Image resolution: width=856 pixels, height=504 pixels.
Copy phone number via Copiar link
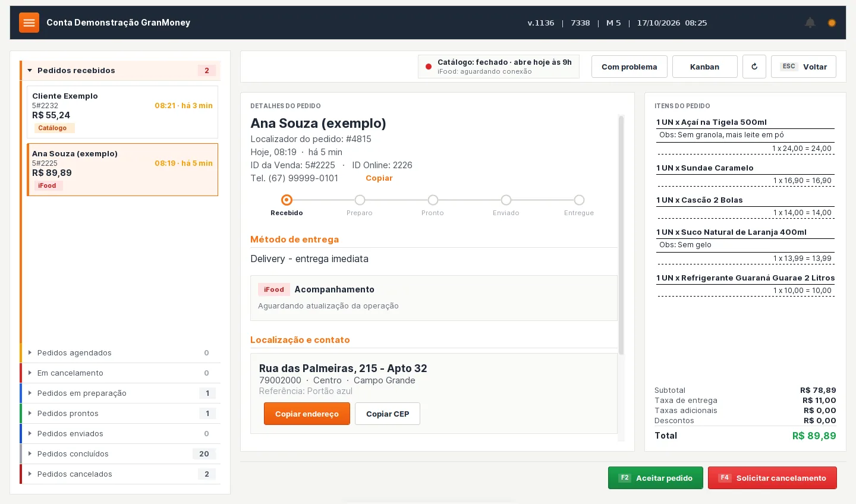tap(379, 178)
